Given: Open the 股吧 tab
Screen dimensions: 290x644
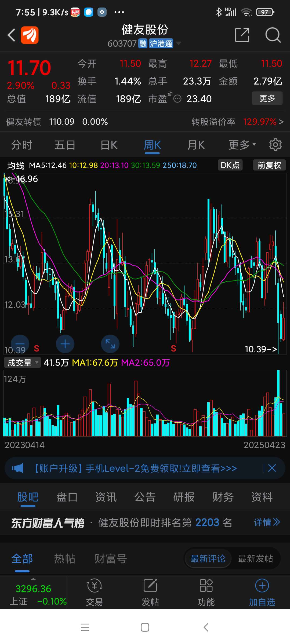Looking at the screenshot, I should tap(28, 497).
